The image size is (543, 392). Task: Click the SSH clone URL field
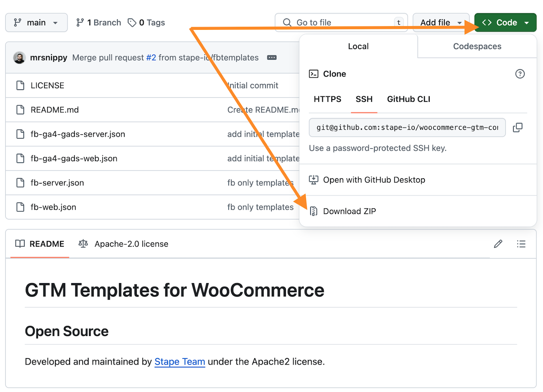407,128
